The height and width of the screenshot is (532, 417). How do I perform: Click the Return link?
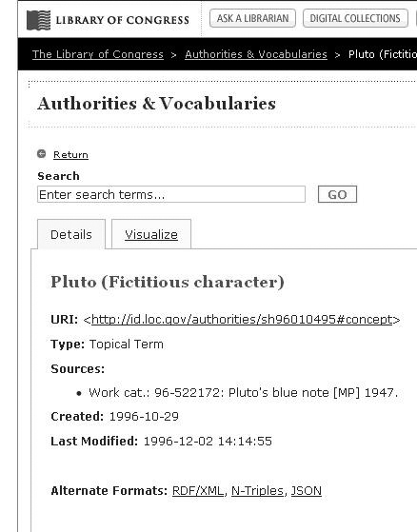click(x=70, y=155)
